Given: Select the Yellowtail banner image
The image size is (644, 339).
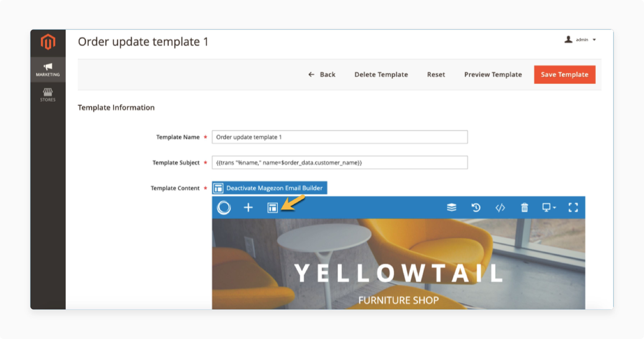Looking at the screenshot, I should click(x=399, y=264).
